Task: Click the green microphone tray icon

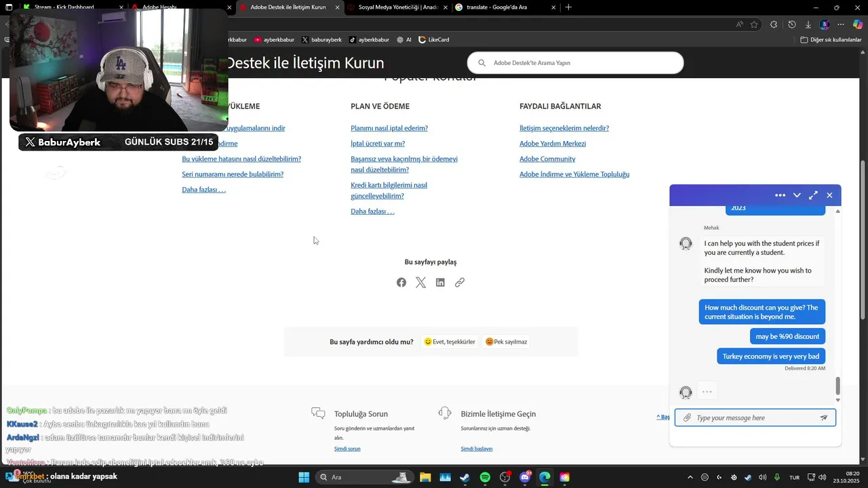Action: pos(777,477)
